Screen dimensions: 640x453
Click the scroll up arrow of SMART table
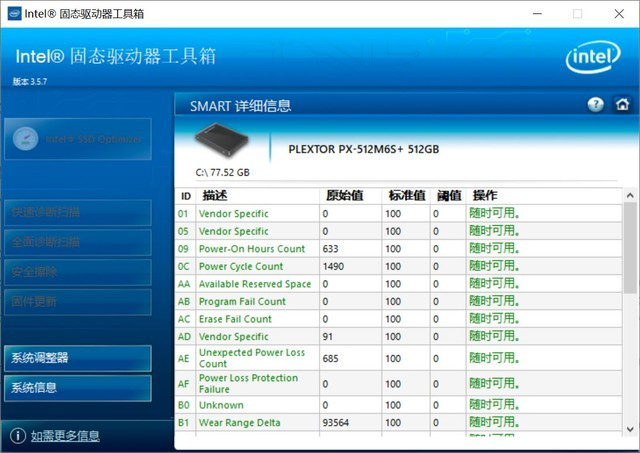[x=630, y=196]
